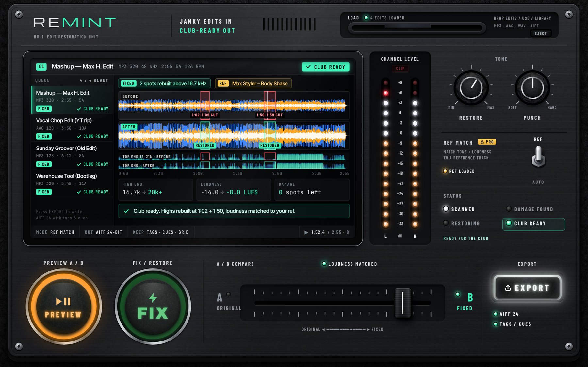Click the play icon beside 1:52.4
The height and width of the screenshot is (367, 588).
306,232
